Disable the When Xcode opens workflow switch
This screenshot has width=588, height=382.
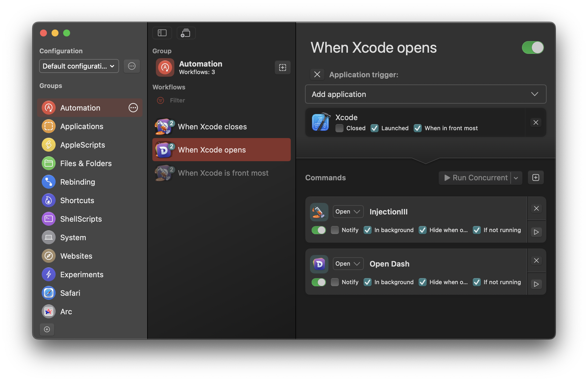click(533, 47)
